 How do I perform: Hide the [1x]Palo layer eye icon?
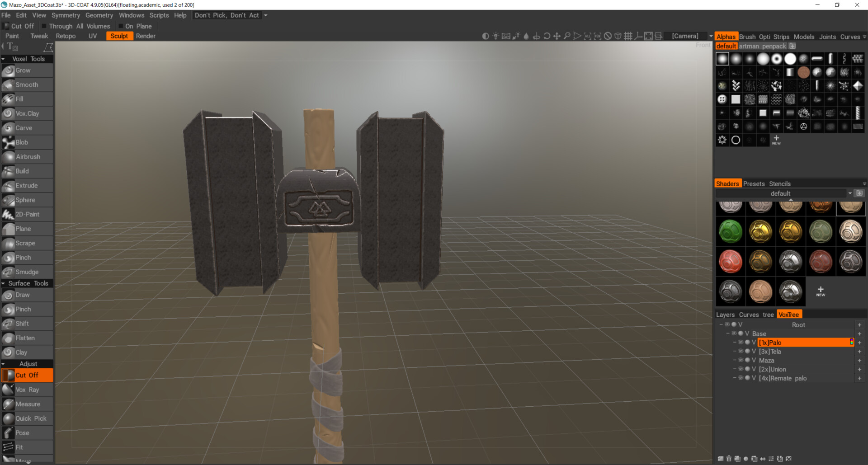[x=741, y=343]
